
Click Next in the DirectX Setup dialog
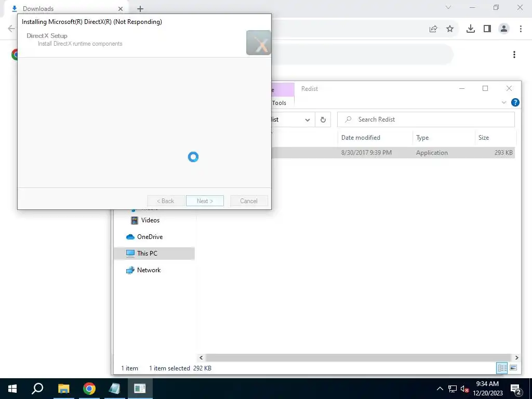pyautogui.click(x=205, y=201)
